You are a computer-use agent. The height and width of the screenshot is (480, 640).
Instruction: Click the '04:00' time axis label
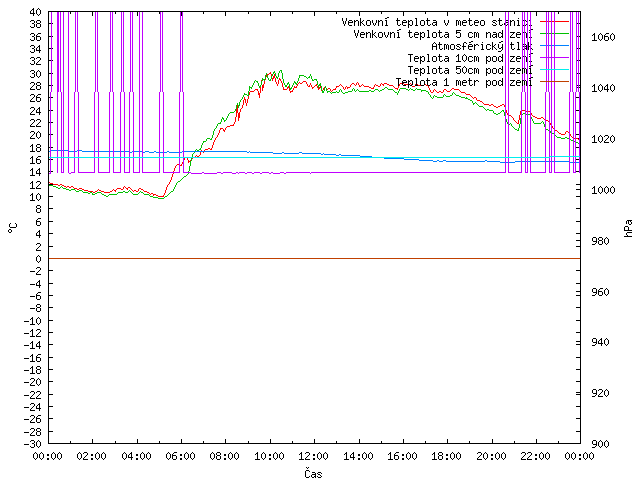point(136,456)
